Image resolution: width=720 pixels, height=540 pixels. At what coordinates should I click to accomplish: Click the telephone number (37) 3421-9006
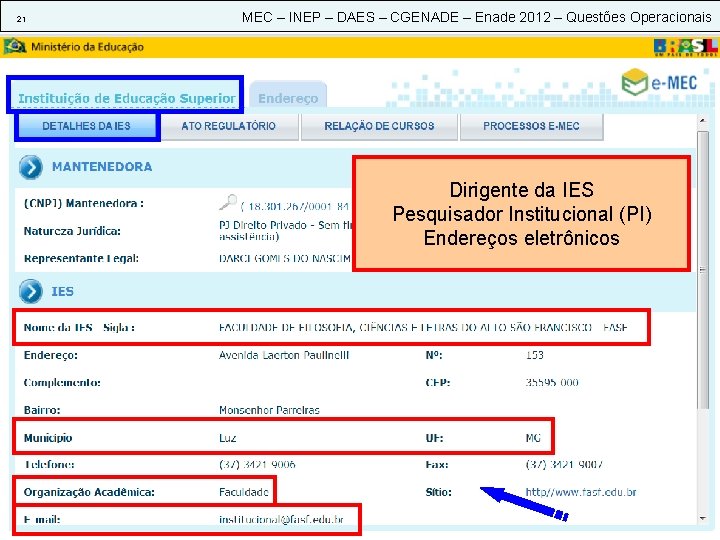[x=257, y=465]
